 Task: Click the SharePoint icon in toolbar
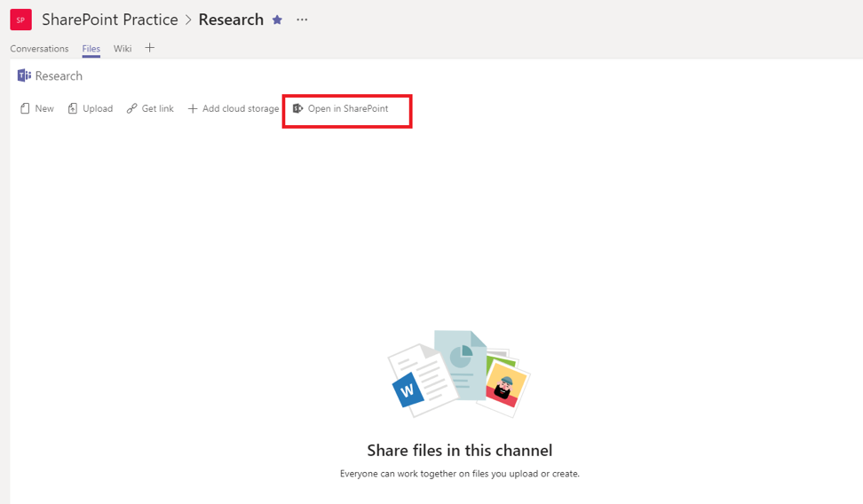(297, 108)
